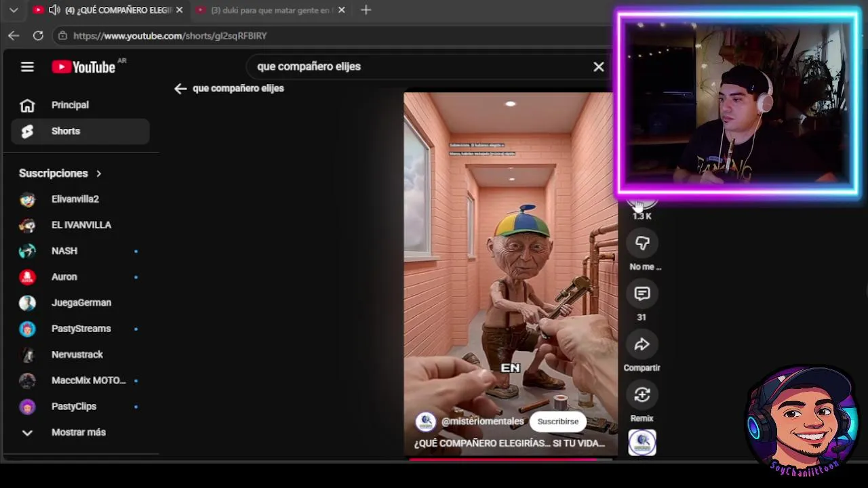
Task: Click the Auron channel avatar icon
Action: coord(27,277)
